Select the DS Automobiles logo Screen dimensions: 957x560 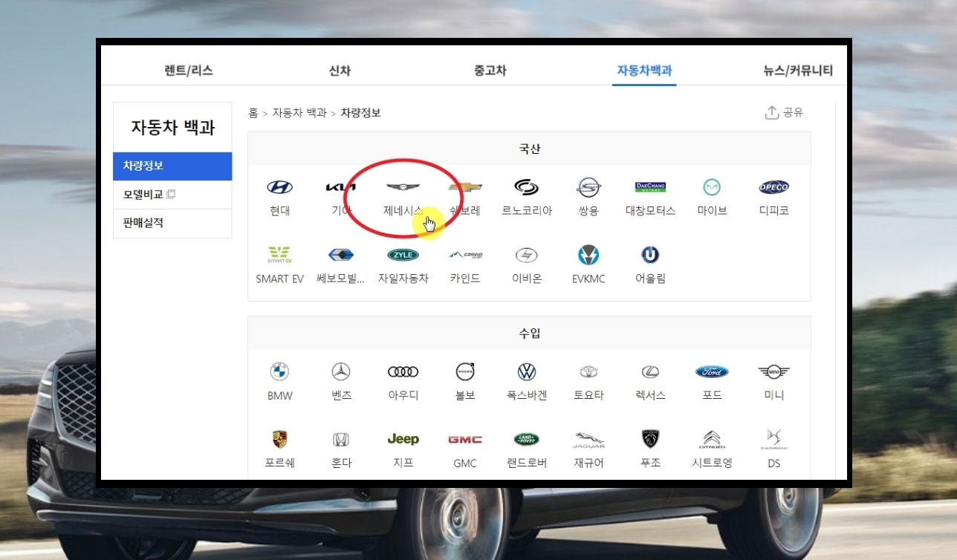(x=773, y=439)
